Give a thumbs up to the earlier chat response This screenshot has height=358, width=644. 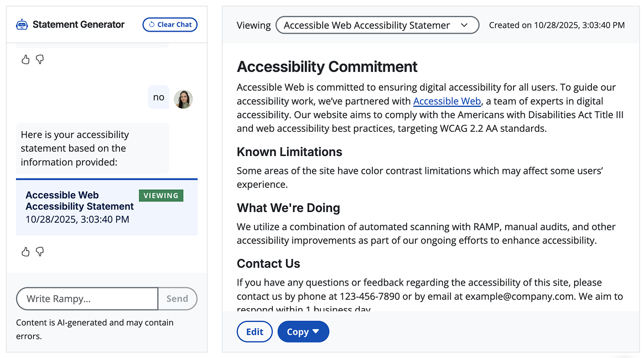coord(25,59)
